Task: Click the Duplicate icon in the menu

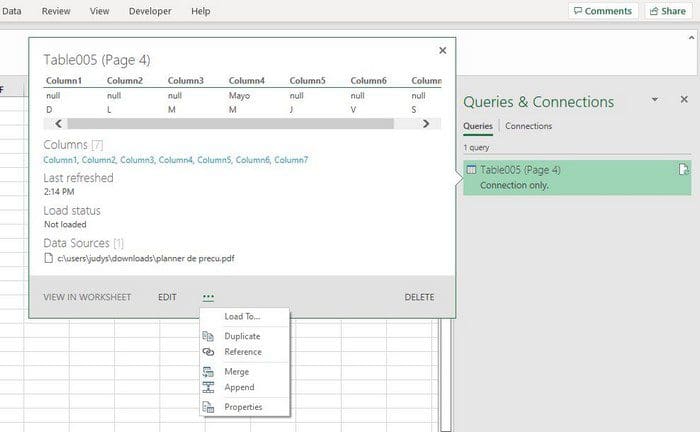Action: [x=208, y=336]
